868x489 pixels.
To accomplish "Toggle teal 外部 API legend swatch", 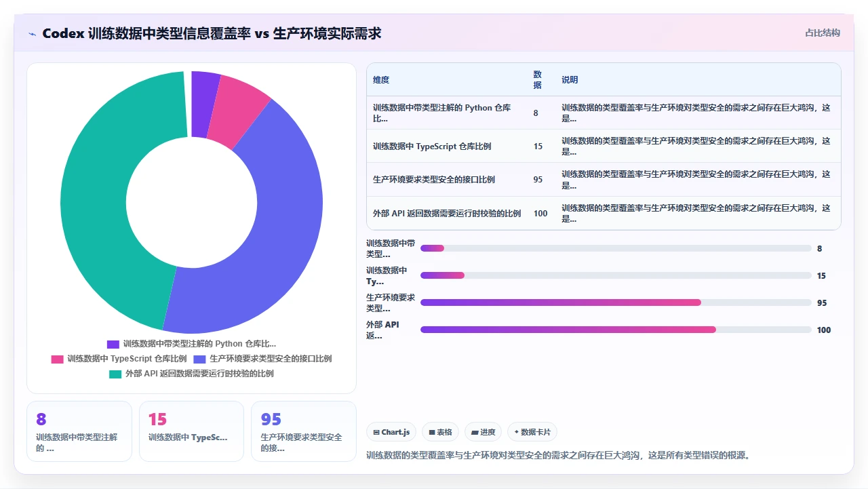I will coord(115,374).
